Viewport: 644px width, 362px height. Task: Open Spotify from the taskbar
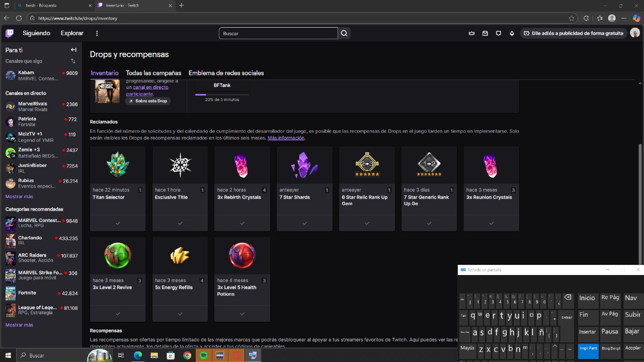pos(204,355)
